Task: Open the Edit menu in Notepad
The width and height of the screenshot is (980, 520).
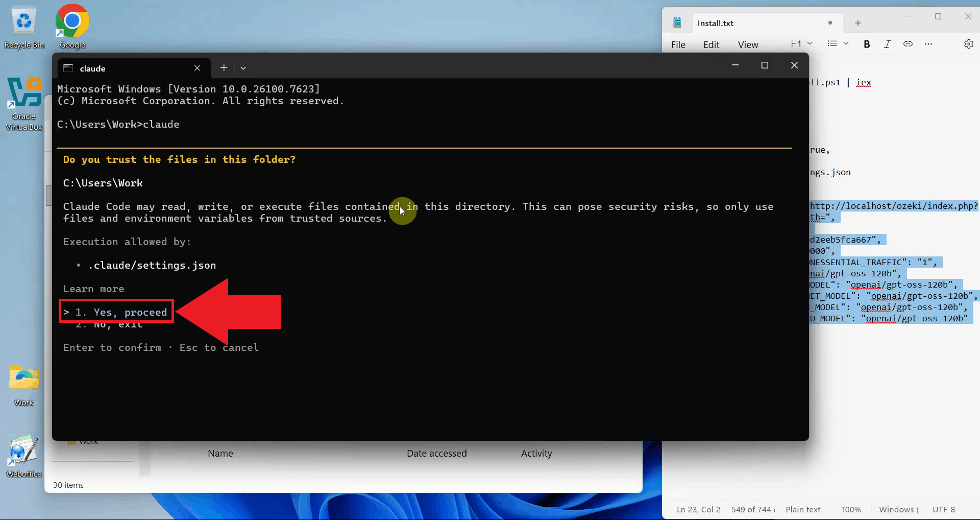Action: point(711,44)
